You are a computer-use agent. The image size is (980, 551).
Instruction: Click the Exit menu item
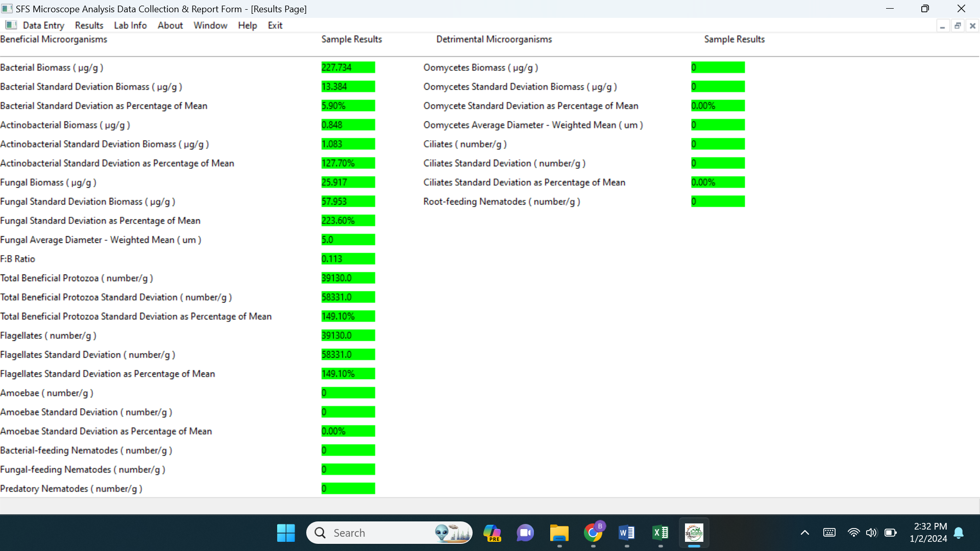(x=275, y=26)
